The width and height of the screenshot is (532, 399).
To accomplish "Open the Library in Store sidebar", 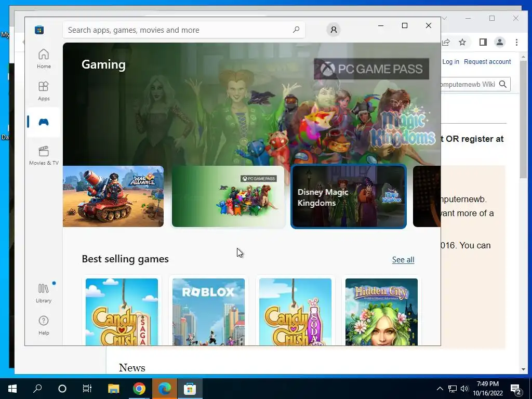I will coord(44,293).
